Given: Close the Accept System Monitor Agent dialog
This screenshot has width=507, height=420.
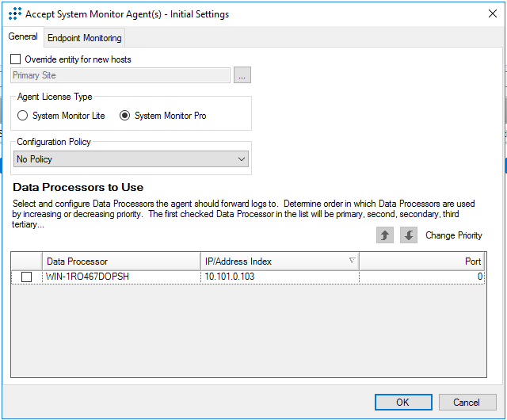Looking at the screenshot, I should (491, 13).
